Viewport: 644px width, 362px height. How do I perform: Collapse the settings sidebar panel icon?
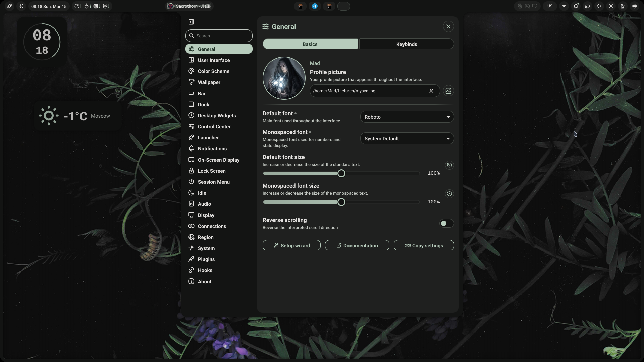tap(191, 22)
